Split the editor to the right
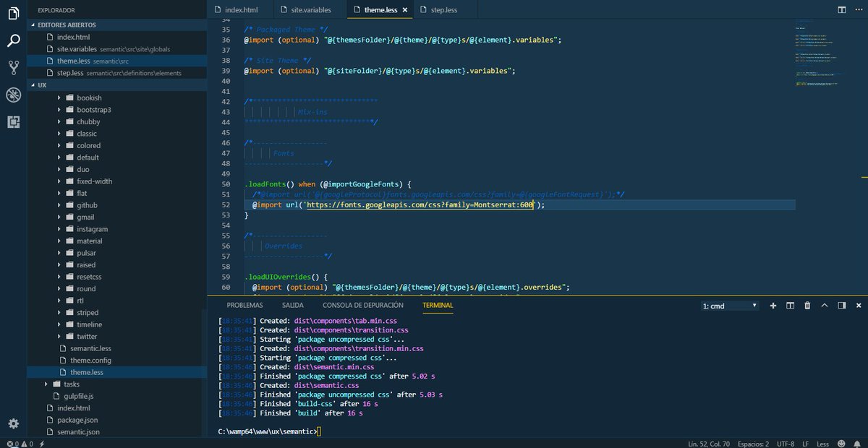Image resolution: width=868 pixels, height=448 pixels. click(842, 10)
